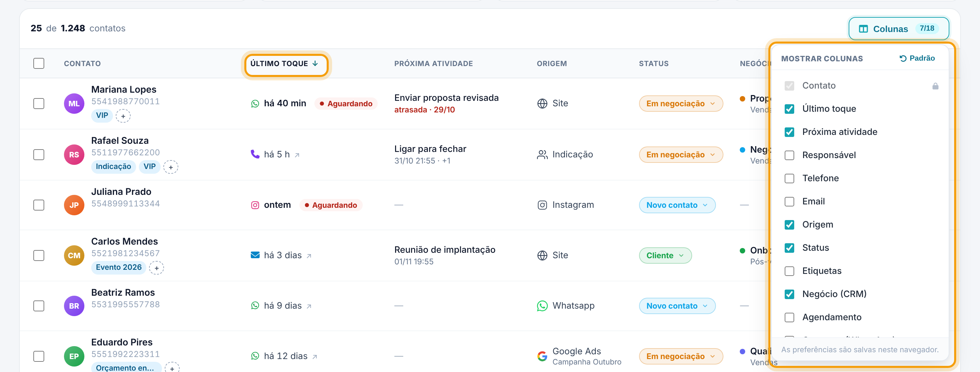This screenshot has width=980, height=372.
Task: Click 'Evento 2026' tag on Carlos Mendes
Action: [119, 268]
